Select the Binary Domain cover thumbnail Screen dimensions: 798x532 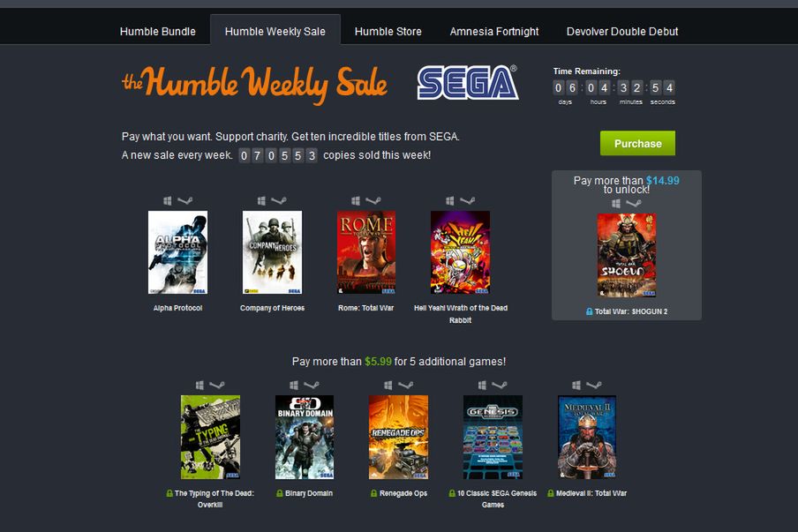point(305,438)
